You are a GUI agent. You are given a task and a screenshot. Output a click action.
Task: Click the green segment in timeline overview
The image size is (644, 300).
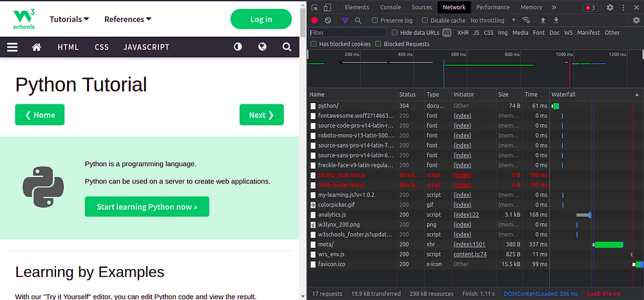click(489, 65)
